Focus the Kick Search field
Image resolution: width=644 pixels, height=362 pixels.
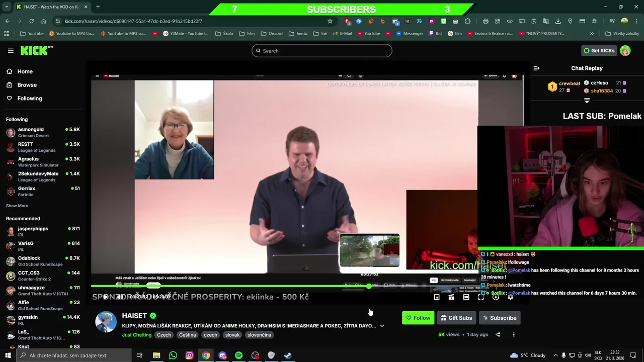(321, 51)
